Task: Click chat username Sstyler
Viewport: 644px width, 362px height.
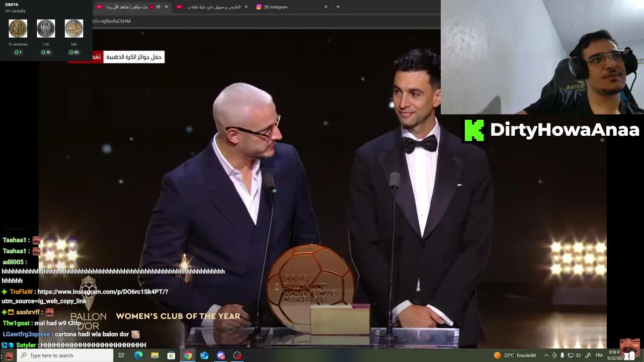Action: click(x=26, y=345)
